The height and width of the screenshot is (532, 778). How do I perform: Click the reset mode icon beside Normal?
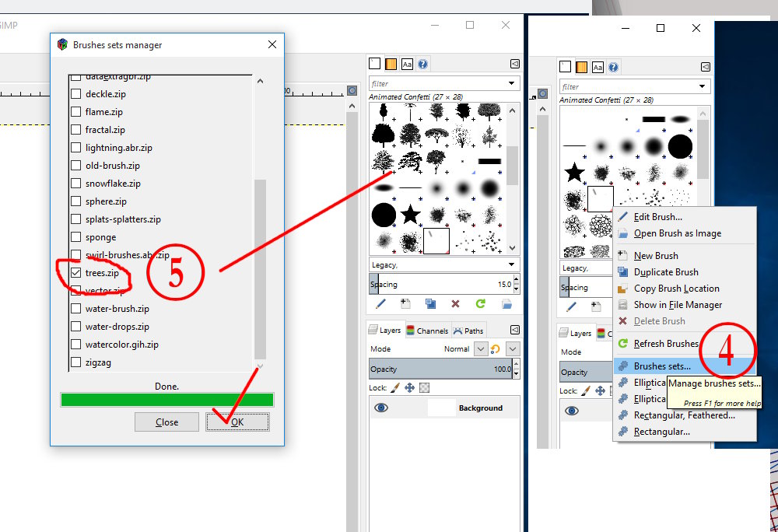(x=495, y=349)
